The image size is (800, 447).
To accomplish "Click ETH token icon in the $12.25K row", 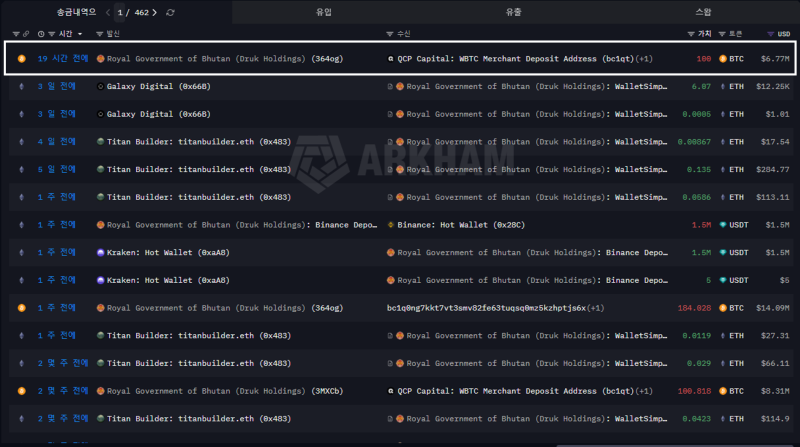I will [x=723, y=86].
